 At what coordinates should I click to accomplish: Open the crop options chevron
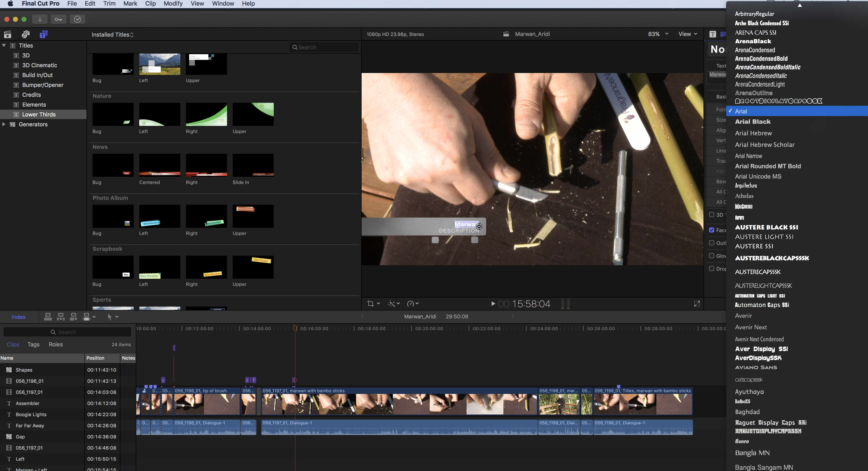point(379,303)
